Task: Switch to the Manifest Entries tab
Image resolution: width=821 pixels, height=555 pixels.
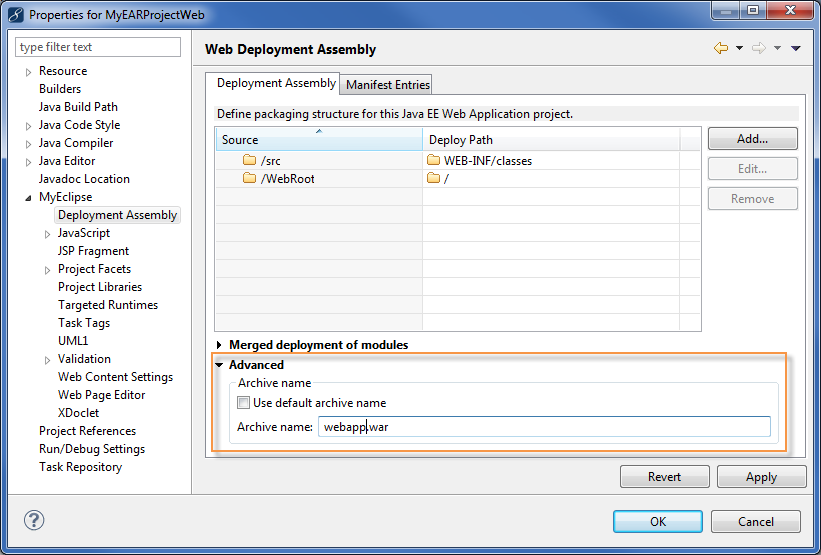Action: (x=388, y=85)
